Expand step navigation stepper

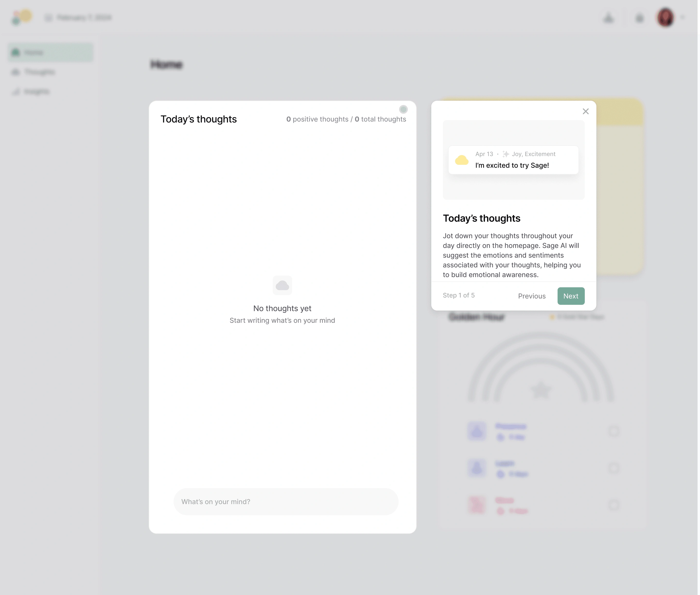pyautogui.click(x=459, y=295)
